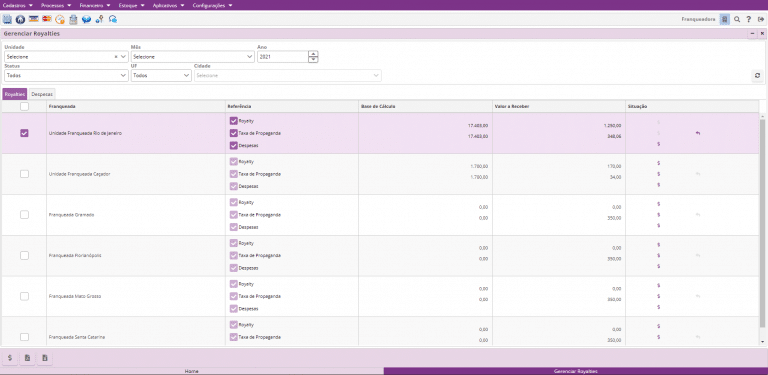This screenshot has width=768, height=375.
Task: Click the first calendar-style icon in the toolbar
Action: point(7,20)
